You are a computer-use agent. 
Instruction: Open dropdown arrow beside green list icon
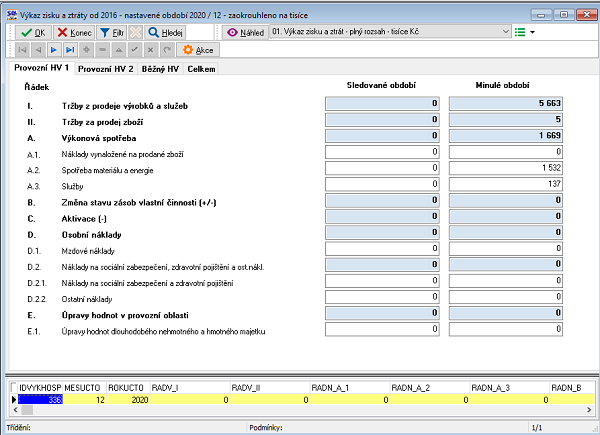point(532,32)
